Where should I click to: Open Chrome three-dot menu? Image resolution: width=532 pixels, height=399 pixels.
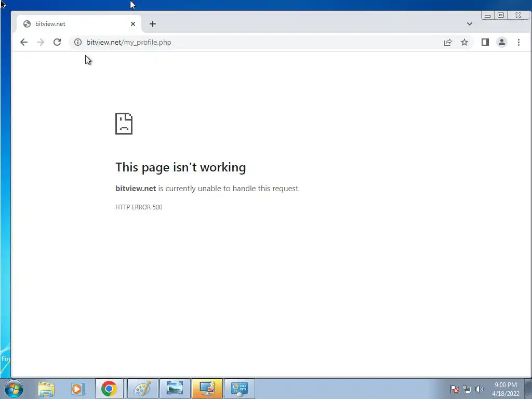519,42
